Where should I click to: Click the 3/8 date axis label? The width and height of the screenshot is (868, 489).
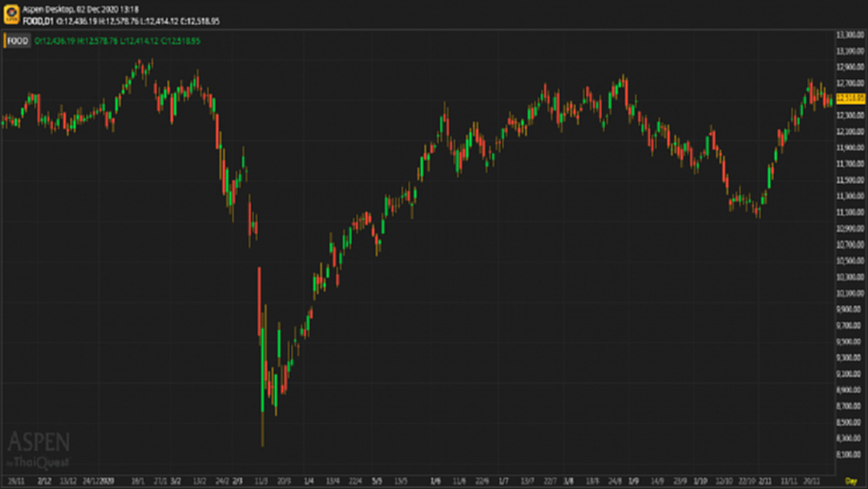tap(569, 481)
